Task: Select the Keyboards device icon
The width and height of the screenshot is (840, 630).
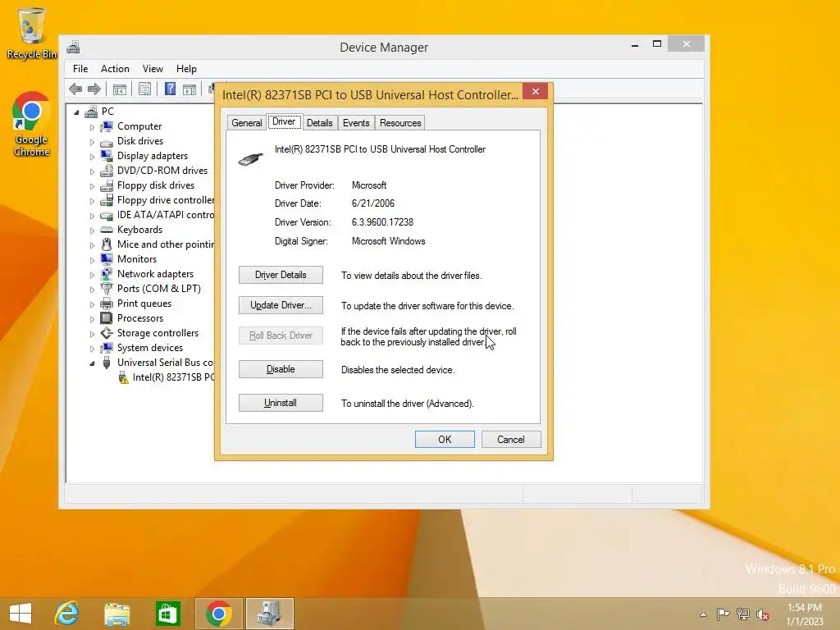Action: [x=107, y=230]
